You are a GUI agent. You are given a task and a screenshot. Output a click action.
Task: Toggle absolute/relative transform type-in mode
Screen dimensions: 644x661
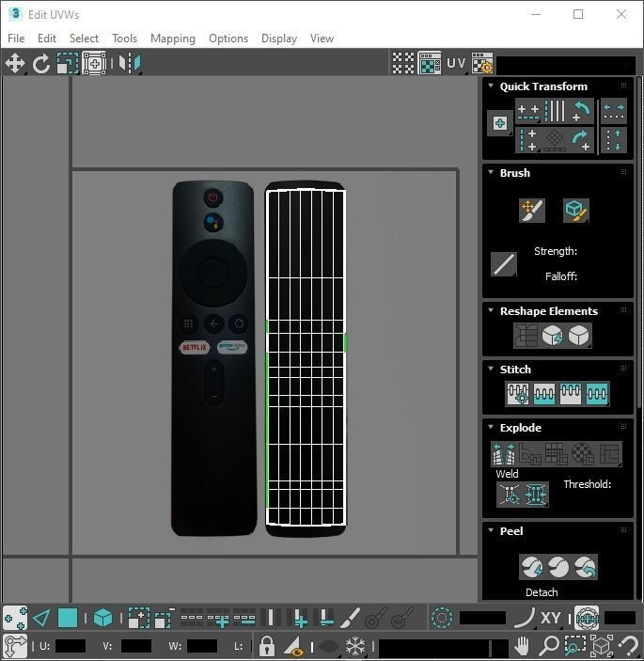pyautogui.click(x=15, y=645)
